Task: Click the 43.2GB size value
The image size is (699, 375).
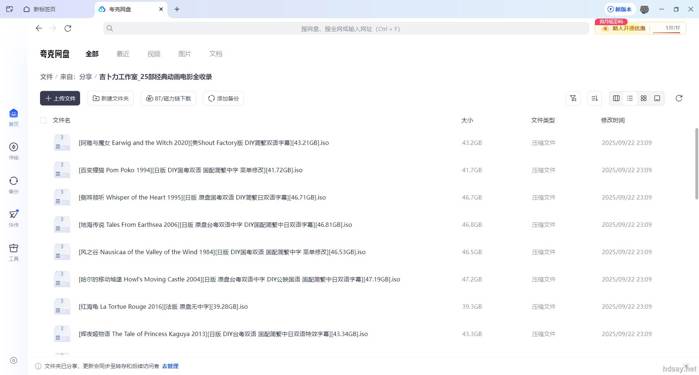Action: (472, 143)
